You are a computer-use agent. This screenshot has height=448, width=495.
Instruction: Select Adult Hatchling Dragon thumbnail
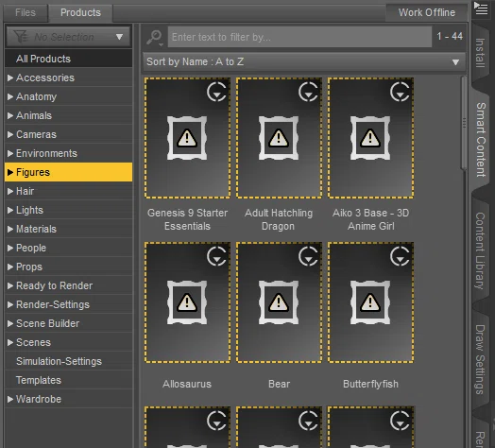coord(279,138)
